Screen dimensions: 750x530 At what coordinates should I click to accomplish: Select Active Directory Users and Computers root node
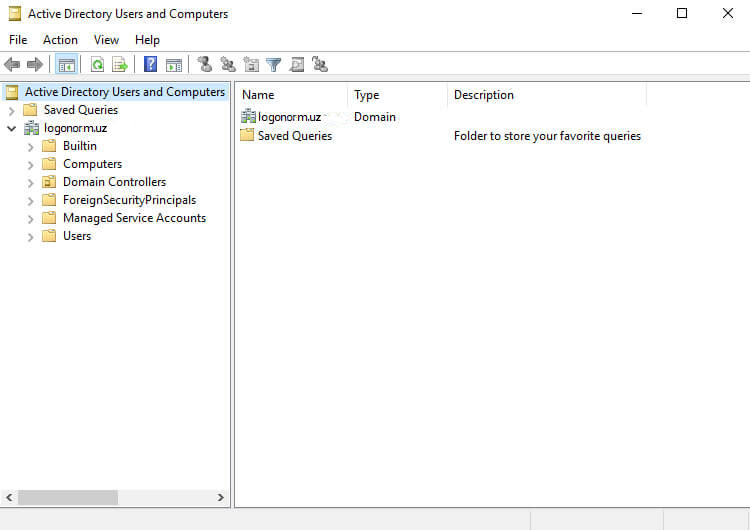coord(125,92)
